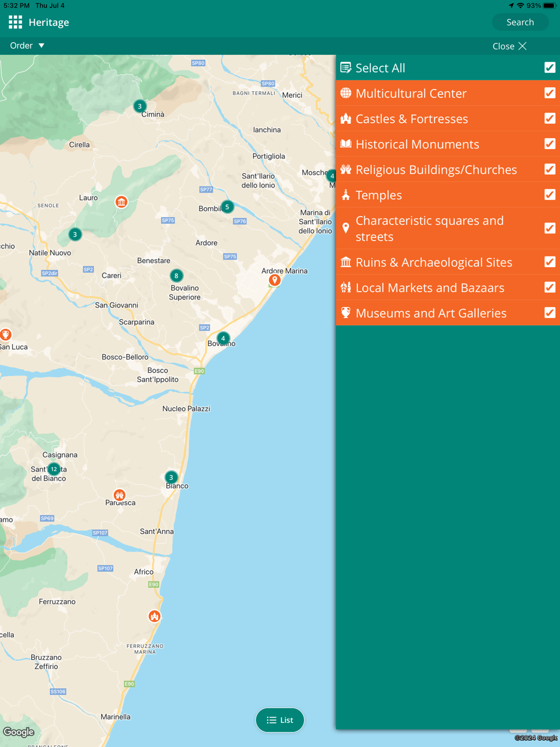
Task: Select Religious Buildings/Churches category label
Action: pos(436,170)
